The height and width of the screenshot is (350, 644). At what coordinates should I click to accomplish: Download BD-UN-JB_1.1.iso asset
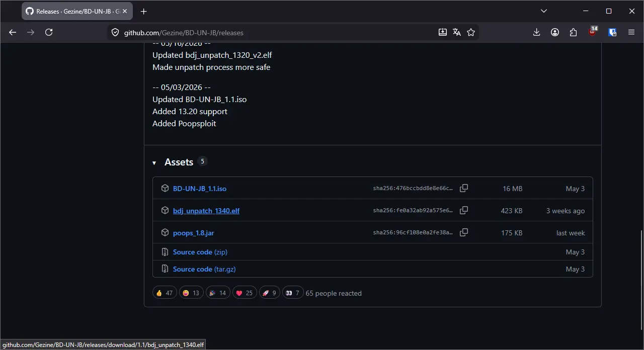200,189
